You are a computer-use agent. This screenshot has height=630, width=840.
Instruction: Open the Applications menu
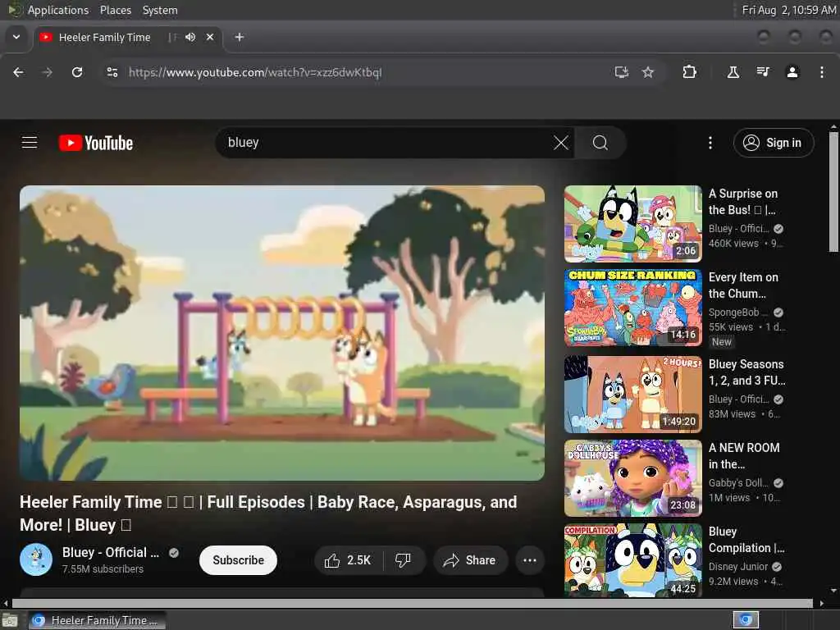tap(58, 10)
